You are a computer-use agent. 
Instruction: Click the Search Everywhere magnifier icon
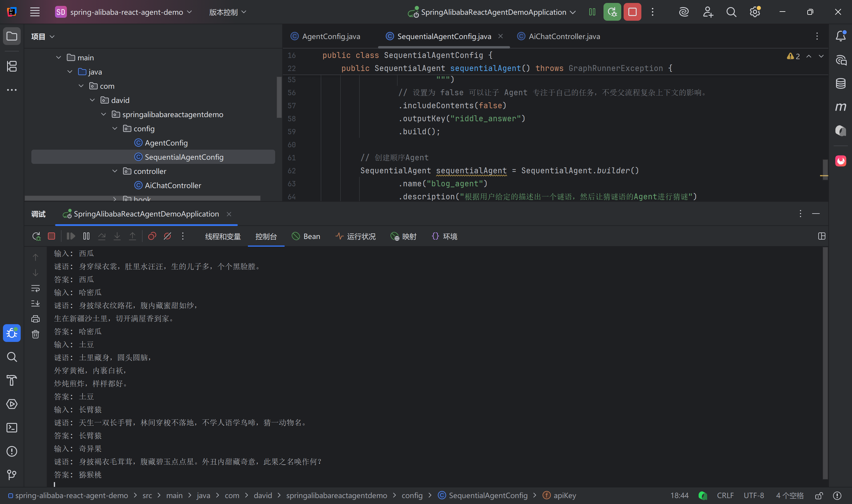pyautogui.click(x=731, y=12)
